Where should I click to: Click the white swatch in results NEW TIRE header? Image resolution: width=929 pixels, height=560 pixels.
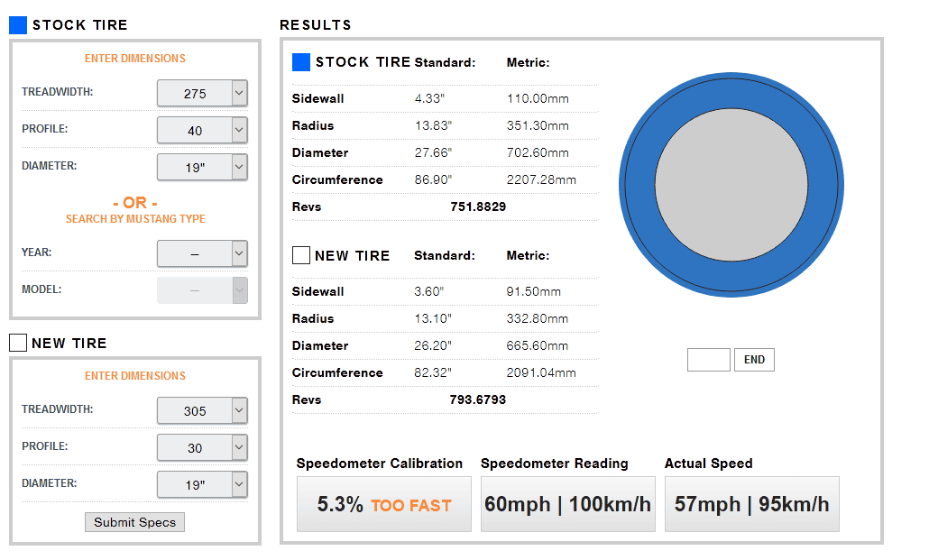tap(301, 255)
